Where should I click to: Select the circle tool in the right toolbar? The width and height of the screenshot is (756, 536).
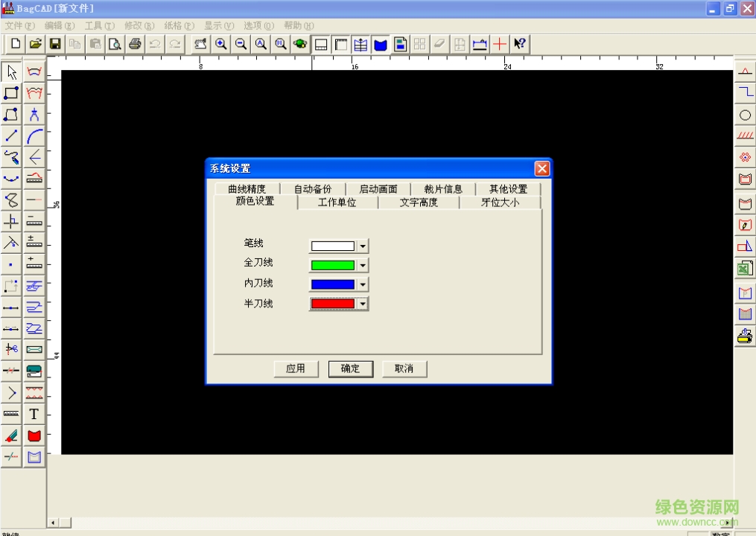(x=746, y=115)
